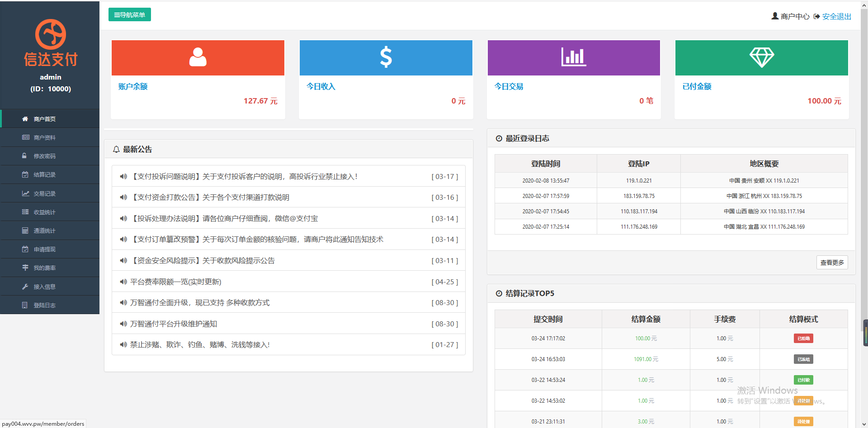Click the orange status badge for 03-21 23:11:31
868x428 pixels.
tap(803, 421)
